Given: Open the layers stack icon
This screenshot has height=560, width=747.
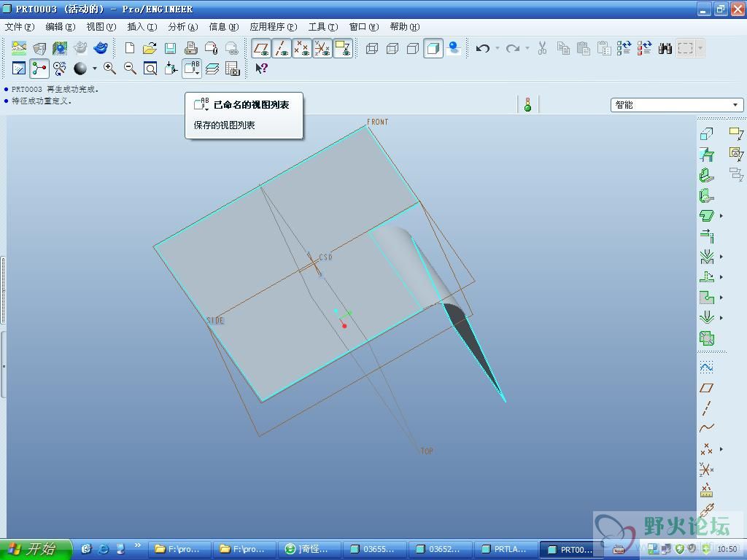Looking at the screenshot, I should (x=212, y=69).
